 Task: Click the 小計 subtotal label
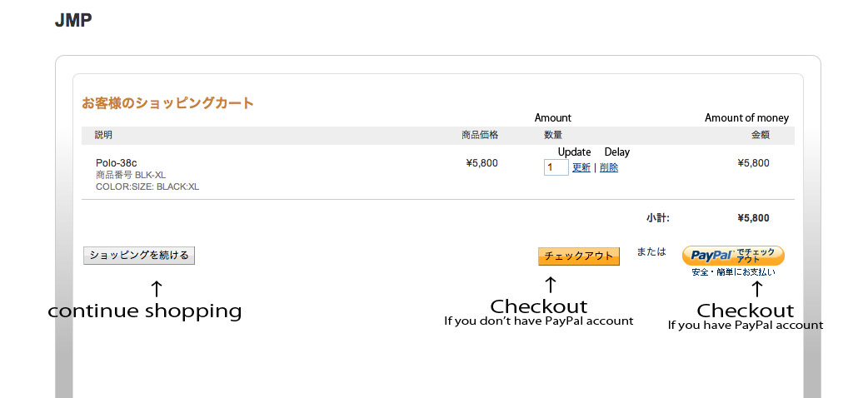tap(657, 218)
